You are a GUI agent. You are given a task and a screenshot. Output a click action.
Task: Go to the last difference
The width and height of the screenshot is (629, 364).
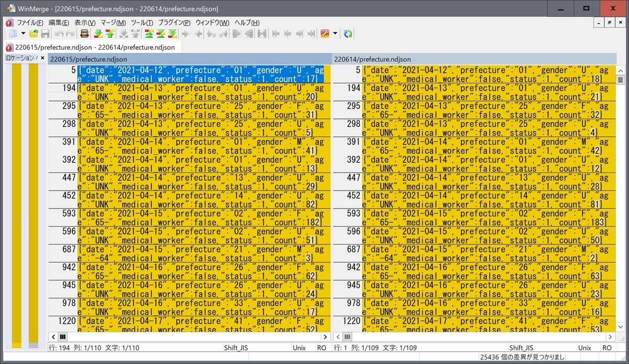pos(172,34)
